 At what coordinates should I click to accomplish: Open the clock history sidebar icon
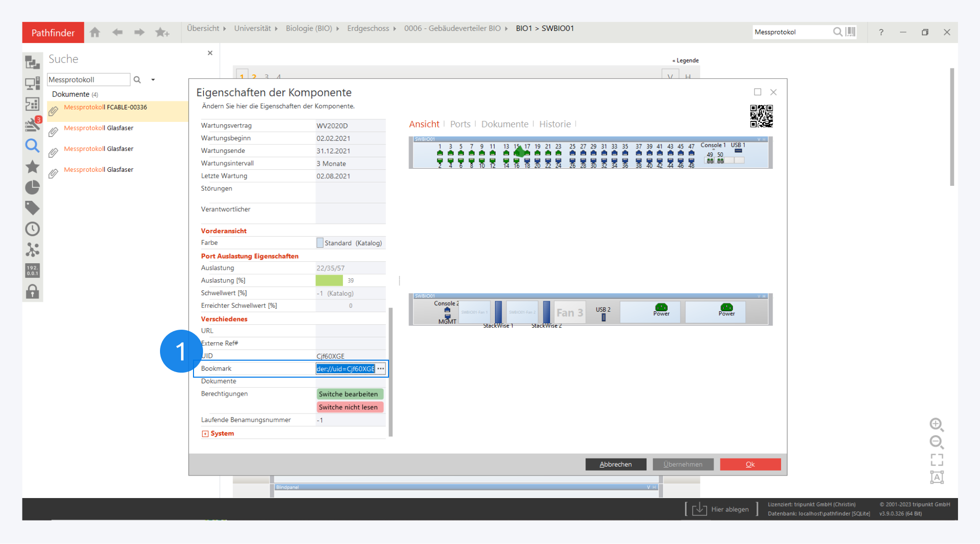click(x=32, y=229)
